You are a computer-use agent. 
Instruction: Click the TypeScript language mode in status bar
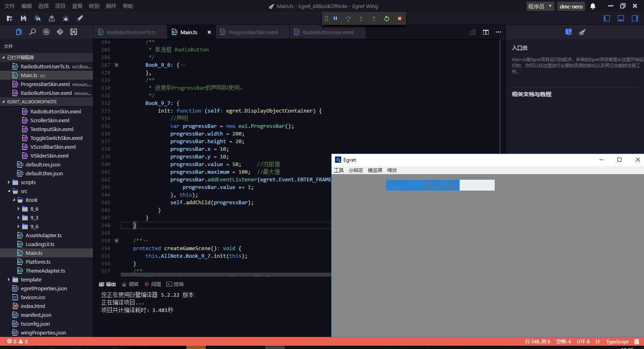617,341
